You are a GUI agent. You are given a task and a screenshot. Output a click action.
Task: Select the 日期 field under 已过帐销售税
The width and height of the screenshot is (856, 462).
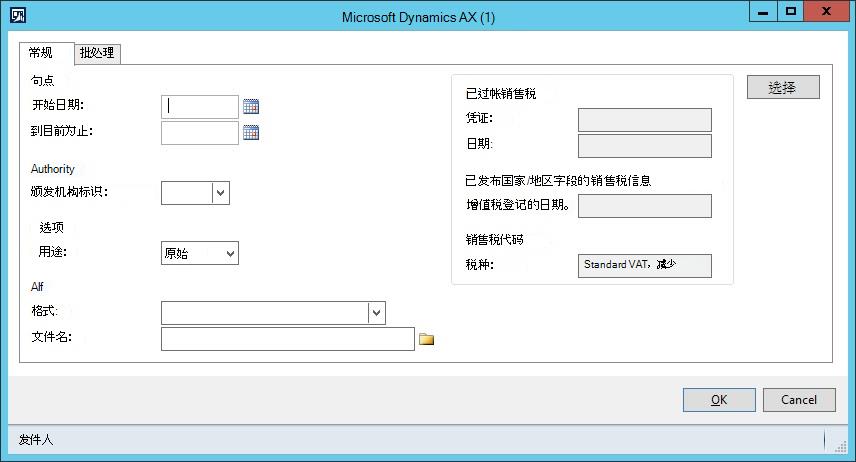click(x=645, y=146)
